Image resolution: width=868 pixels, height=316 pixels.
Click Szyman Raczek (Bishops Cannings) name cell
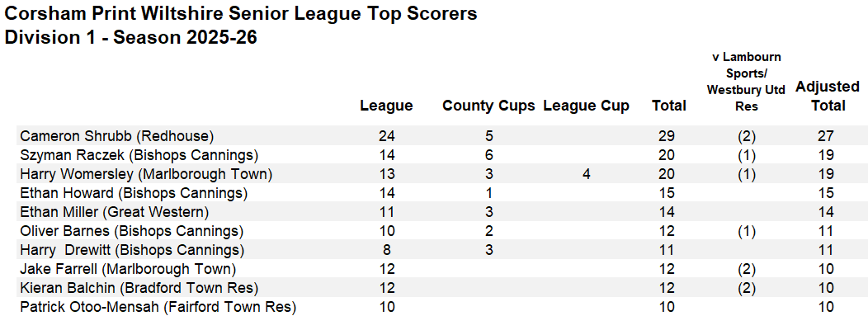click(x=139, y=155)
